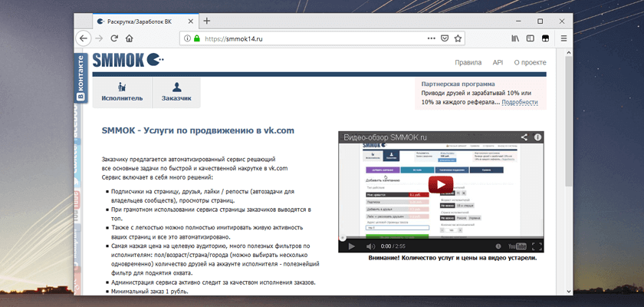644x307 pixels.
Task: Share the video via the share icon
Action: tap(524, 137)
